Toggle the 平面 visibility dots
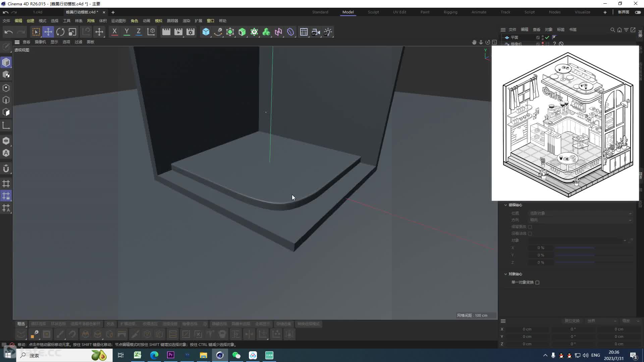The height and width of the screenshot is (362, 644). 543,38
